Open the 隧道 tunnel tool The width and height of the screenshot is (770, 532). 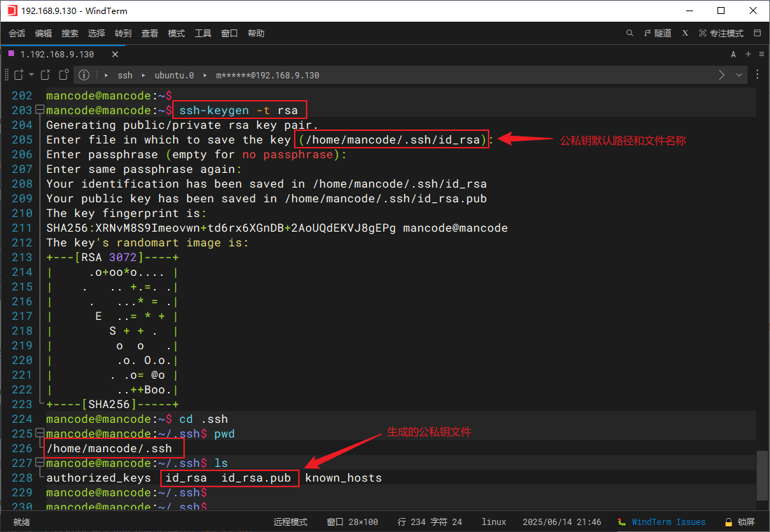click(x=657, y=33)
